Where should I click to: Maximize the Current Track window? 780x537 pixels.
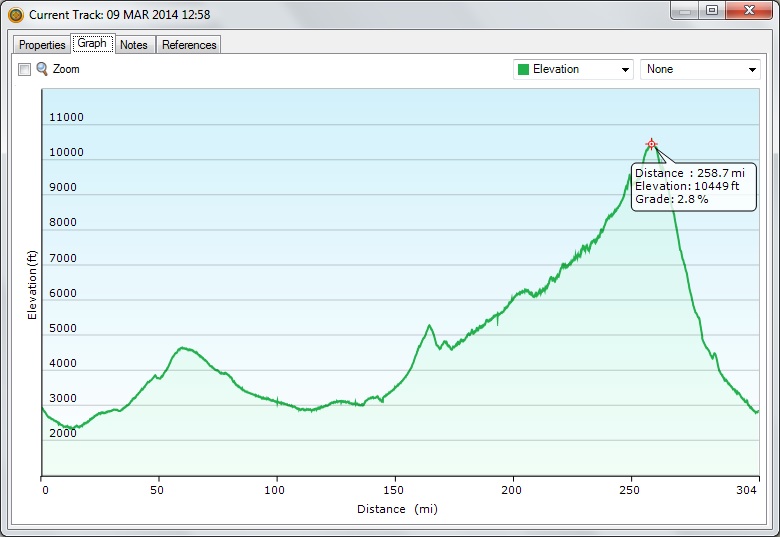712,10
